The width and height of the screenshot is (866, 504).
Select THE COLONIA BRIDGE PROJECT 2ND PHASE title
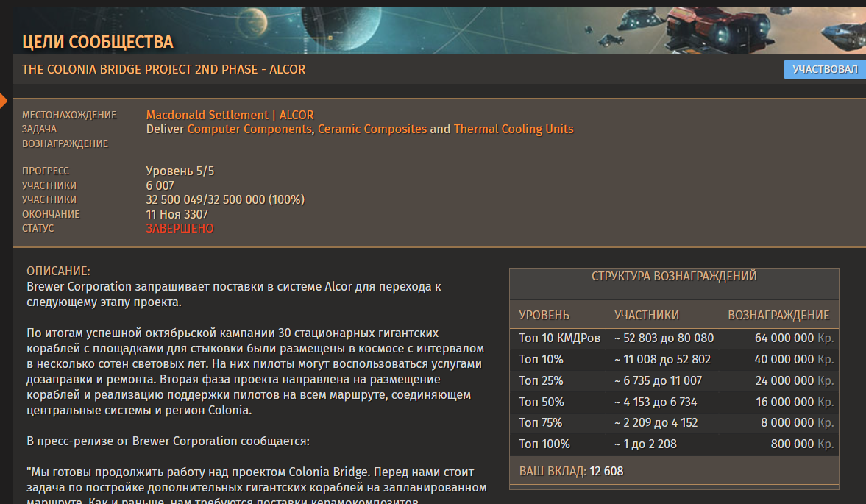pos(163,70)
